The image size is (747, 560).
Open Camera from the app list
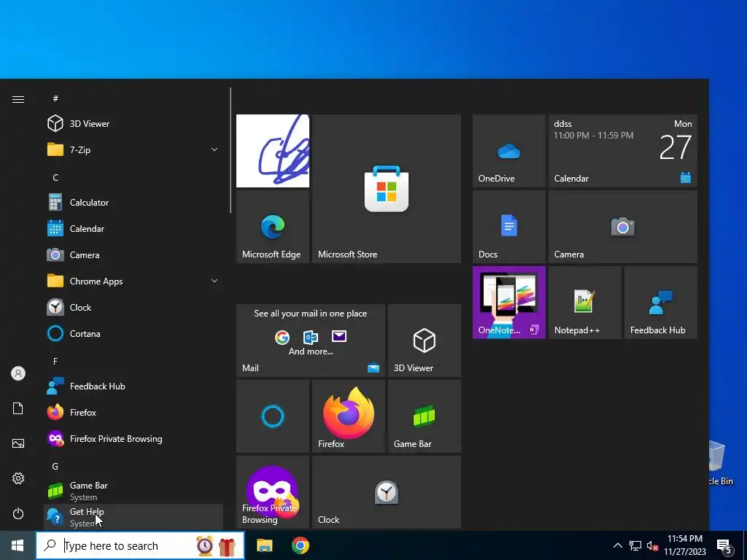[133, 254]
